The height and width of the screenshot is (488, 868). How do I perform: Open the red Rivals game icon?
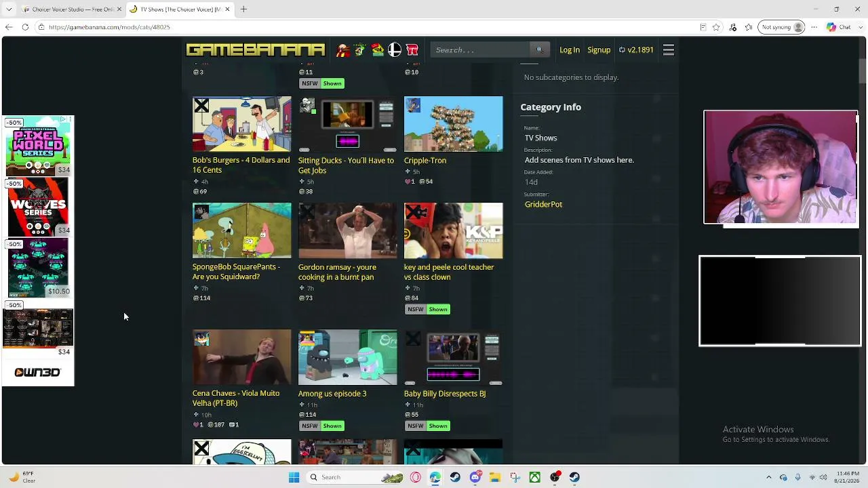(x=412, y=49)
